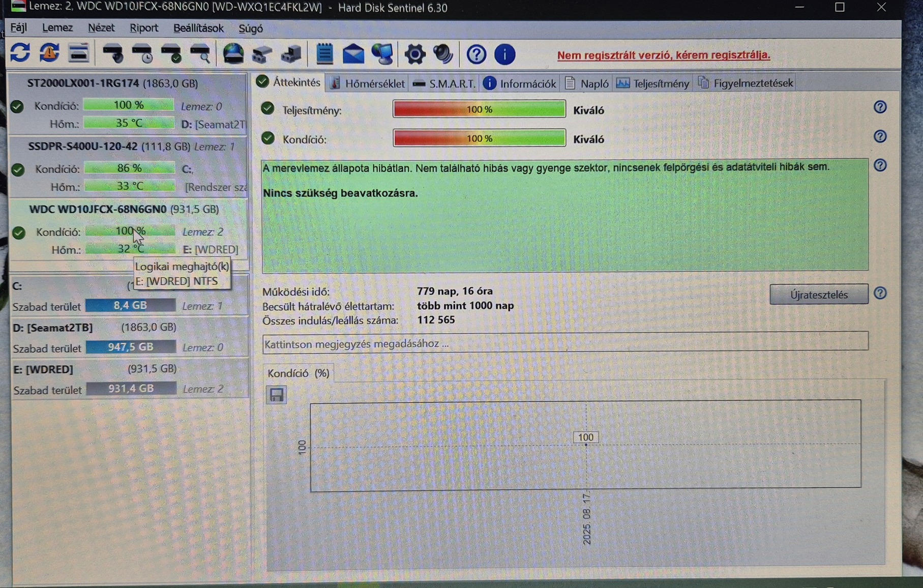Viewport: 923px width, 588px height.
Task: Open the Fájl menu
Action: coord(19,27)
